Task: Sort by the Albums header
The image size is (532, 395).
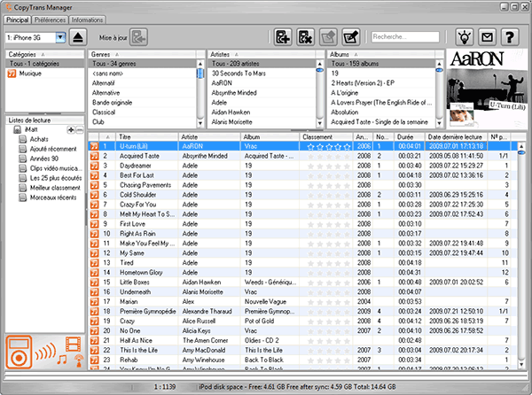Action: (x=380, y=54)
